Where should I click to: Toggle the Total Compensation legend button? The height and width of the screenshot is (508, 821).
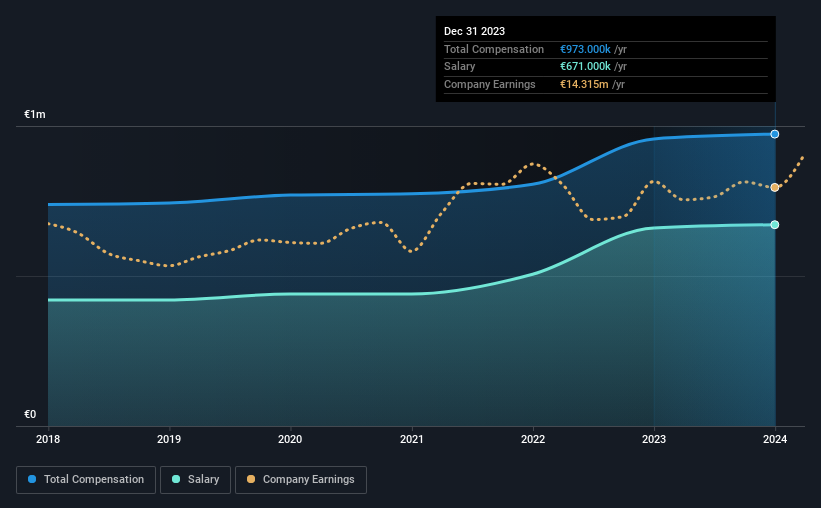click(x=86, y=480)
